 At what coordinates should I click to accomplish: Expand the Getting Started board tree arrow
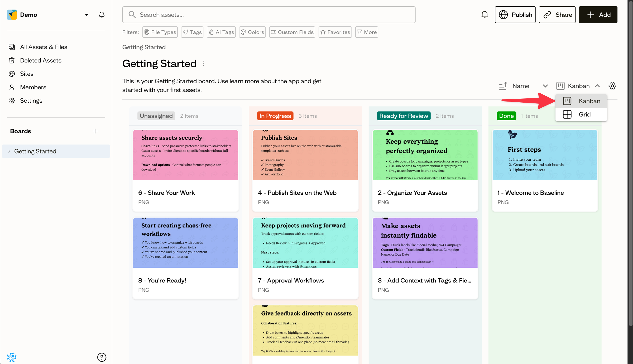point(9,151)
